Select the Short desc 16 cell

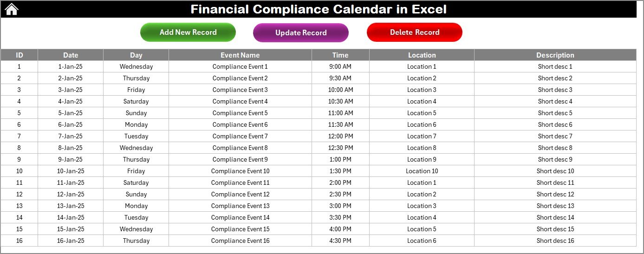tap(555, 241)
